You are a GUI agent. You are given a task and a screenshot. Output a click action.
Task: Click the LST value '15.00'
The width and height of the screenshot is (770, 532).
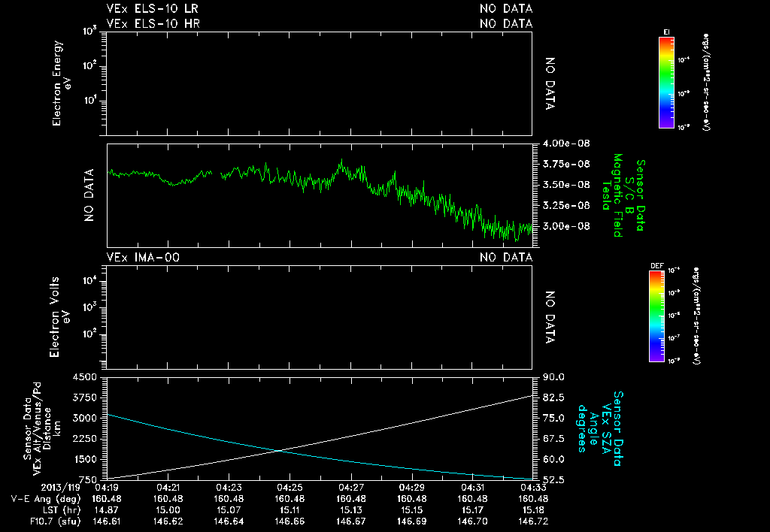pos(168,510)
